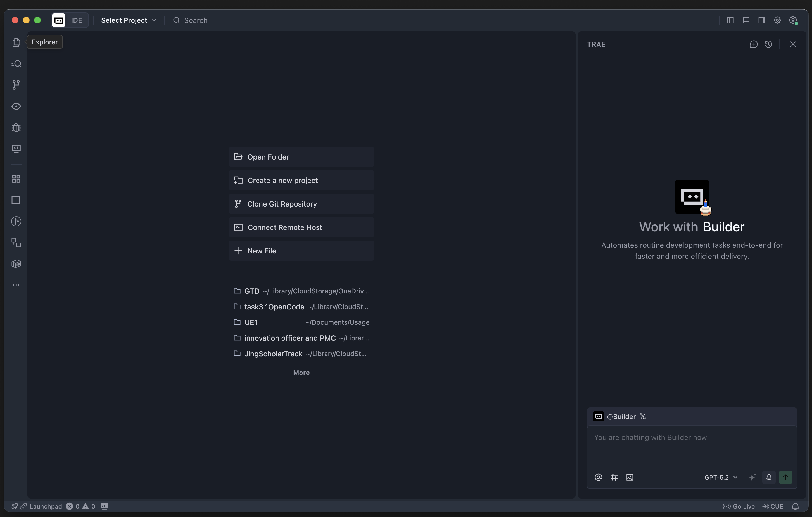Open chat history in the TRAE panel
The width and height of the screenshot is (812, 517).
click(768, 44)
